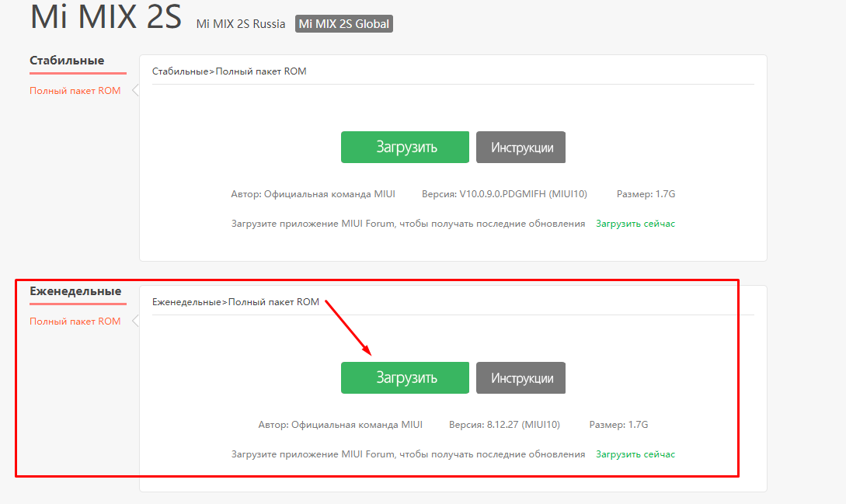846x504 pixels.
Task: Click Загрузить сейчас link in stable section
Action: coord(635,224)
